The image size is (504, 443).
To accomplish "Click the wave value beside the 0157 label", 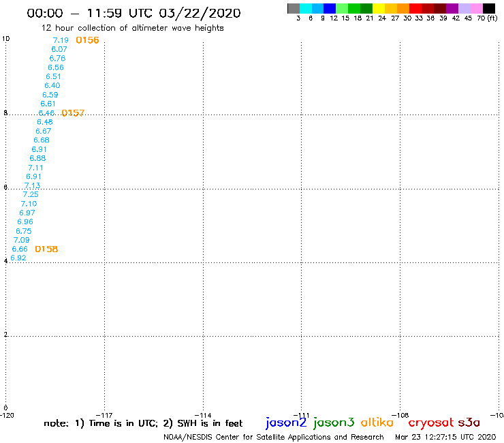I will point(46,113).
